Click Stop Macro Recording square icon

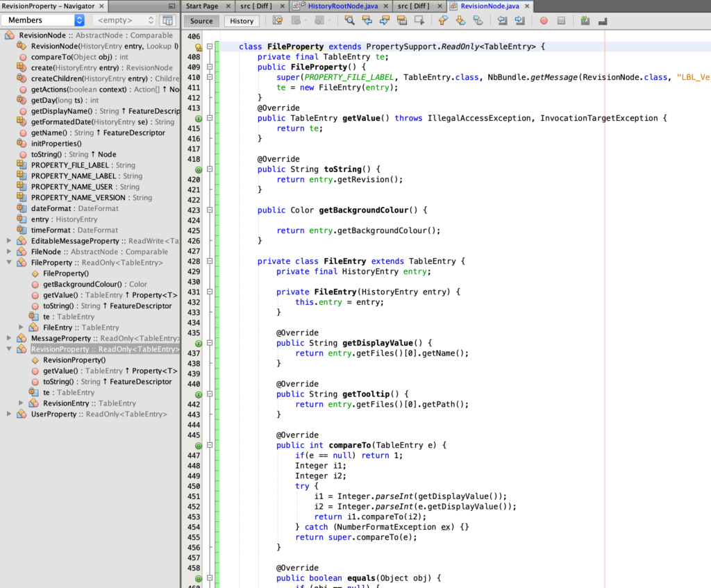tap(561, 21)
